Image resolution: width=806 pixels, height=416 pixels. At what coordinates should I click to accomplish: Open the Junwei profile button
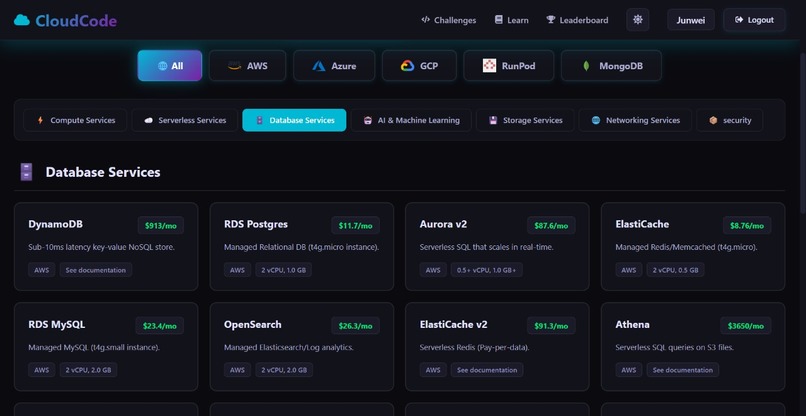coord(691,20)
